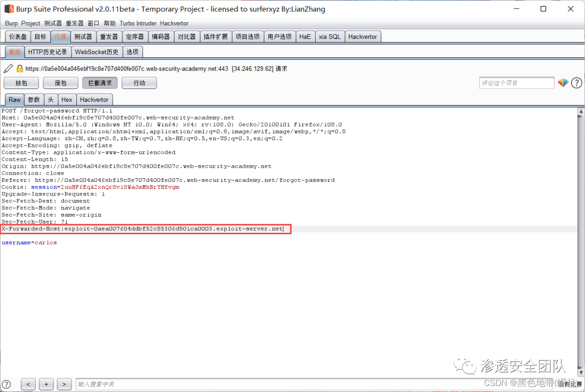Switch to the 仪表盘 tab
585x392 pixels.
point(18,37)
